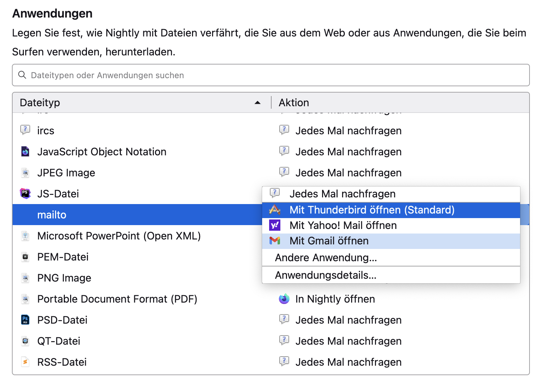Click the Yahoo! Mail icon

275,225
